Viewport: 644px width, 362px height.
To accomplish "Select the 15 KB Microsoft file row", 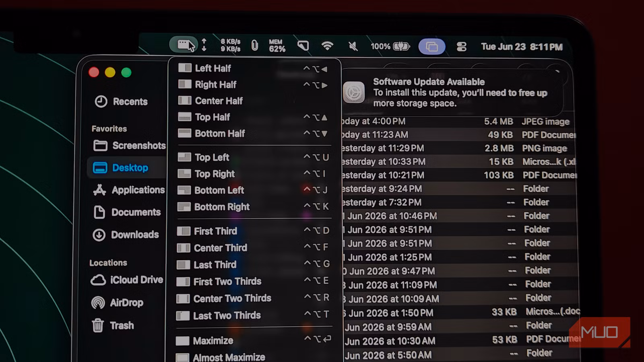I will click(458, 162).
